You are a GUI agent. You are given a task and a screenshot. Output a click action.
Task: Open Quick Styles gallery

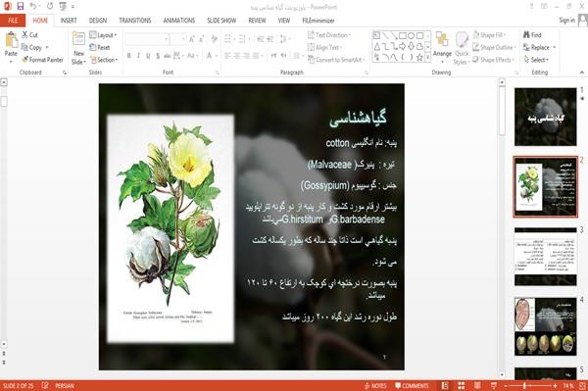pos(462,48)
